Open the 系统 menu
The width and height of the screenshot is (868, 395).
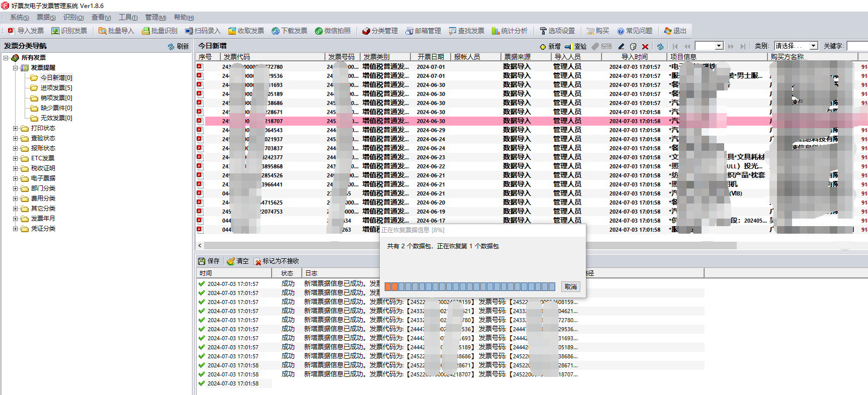19,18
